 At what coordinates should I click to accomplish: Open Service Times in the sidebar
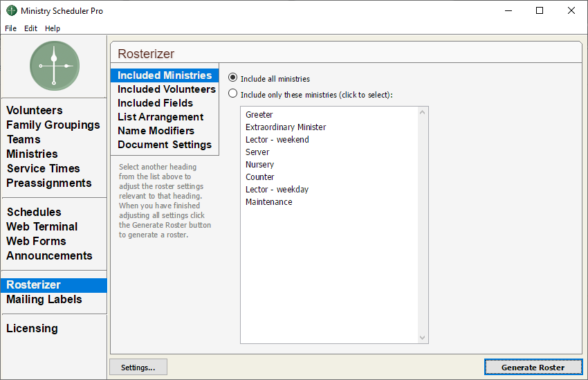pos(44,168)
